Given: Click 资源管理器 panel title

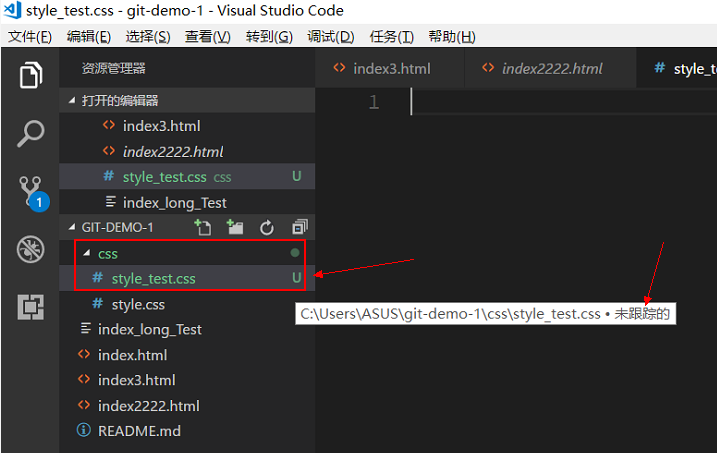Looking at the screenshot, I should click(x=113, y=68).
